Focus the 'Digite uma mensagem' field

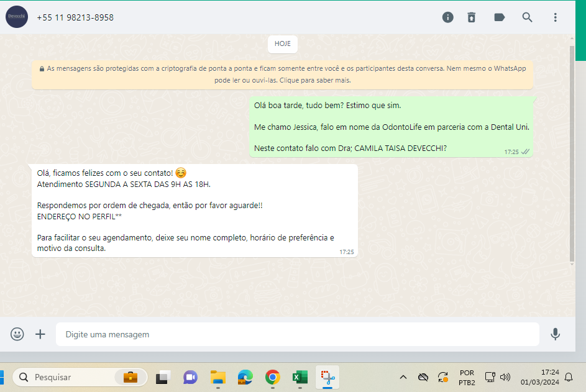[x=297, y=334]
